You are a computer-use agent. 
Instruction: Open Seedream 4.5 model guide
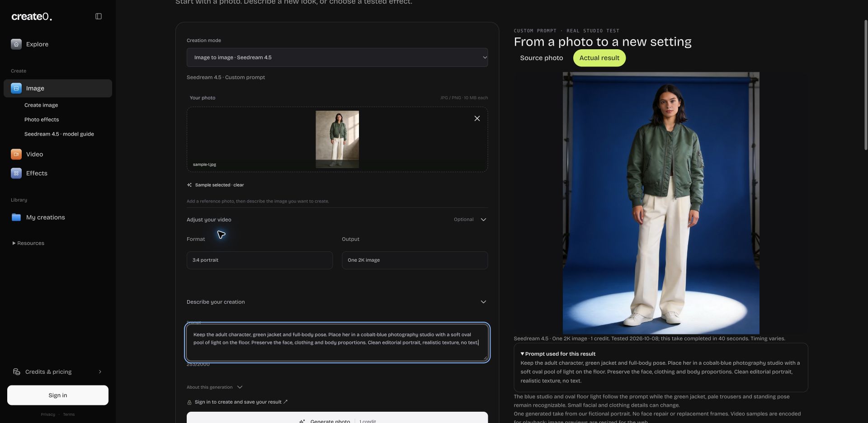59,134
